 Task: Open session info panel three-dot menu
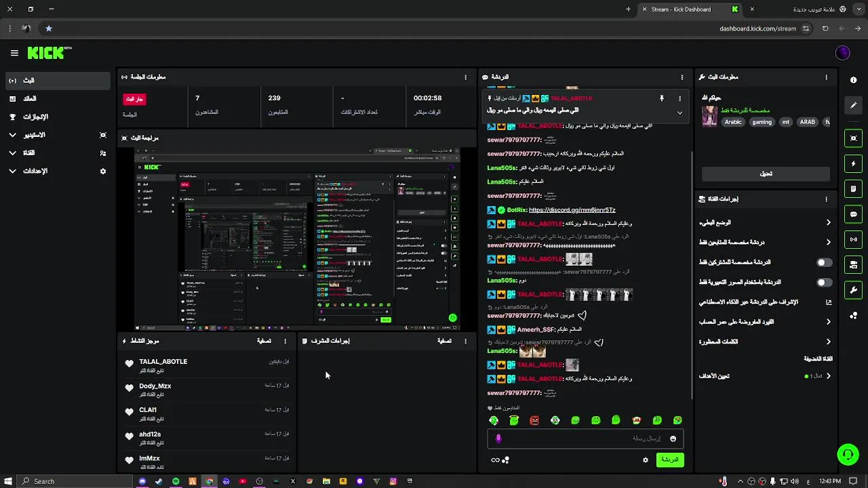pos(465,77)
